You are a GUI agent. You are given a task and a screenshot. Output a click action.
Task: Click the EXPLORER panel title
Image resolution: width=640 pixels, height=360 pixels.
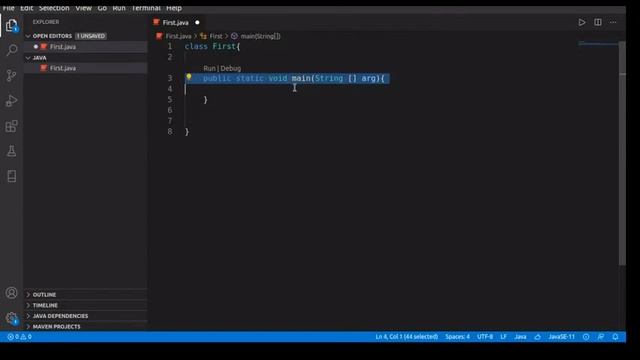pos(46,22)
